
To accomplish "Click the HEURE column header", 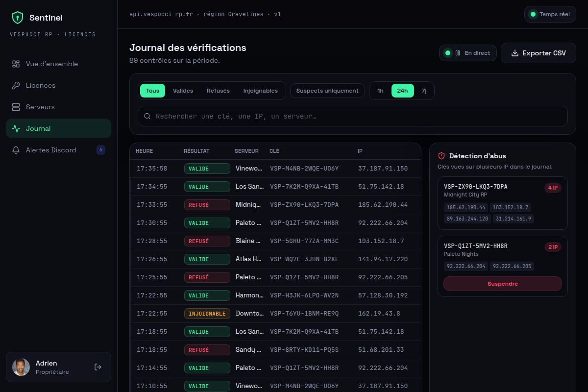I will point(145,151).
